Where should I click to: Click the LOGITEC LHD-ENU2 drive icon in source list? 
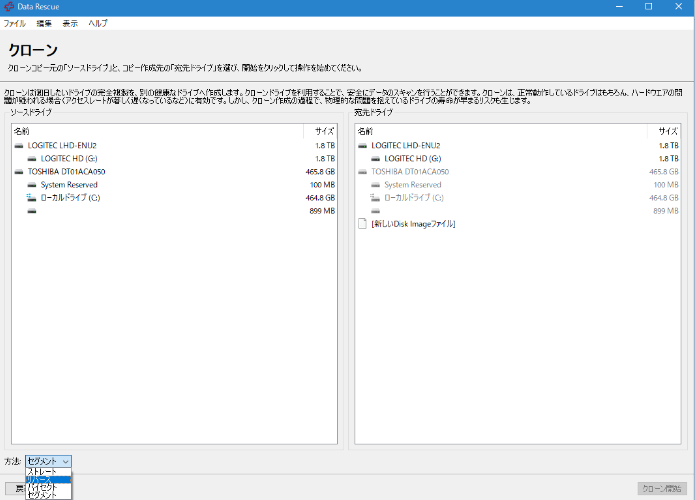(20, 145)
